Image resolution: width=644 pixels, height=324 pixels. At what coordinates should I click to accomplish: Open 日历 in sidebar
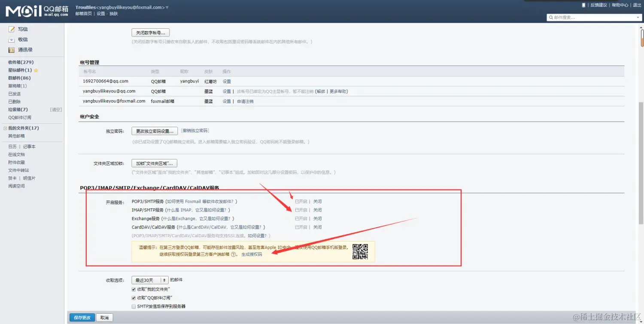click(12, 147)
